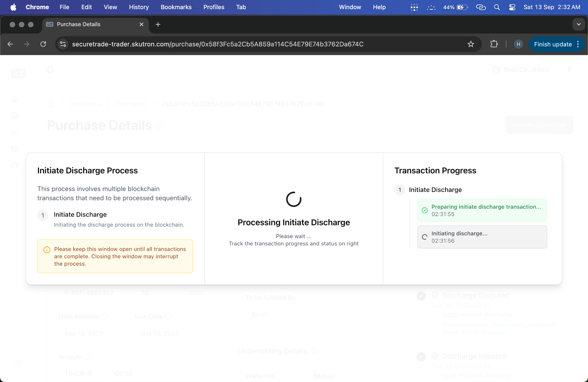Click the Brad link in Discharge Initiated
588x382 pixels.
coord(449,375)
